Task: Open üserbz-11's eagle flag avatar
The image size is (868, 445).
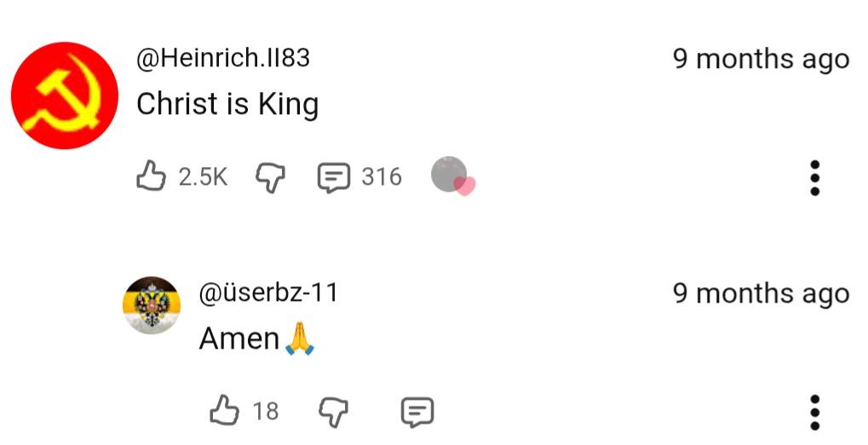Action: point(151,305)
